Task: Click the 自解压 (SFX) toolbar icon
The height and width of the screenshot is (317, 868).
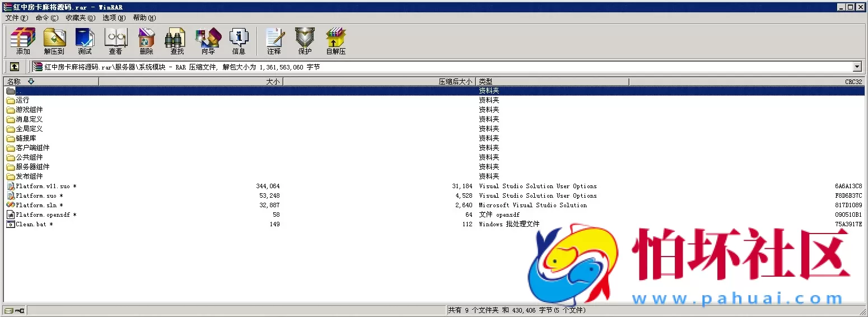Action: tap(335, 41)
